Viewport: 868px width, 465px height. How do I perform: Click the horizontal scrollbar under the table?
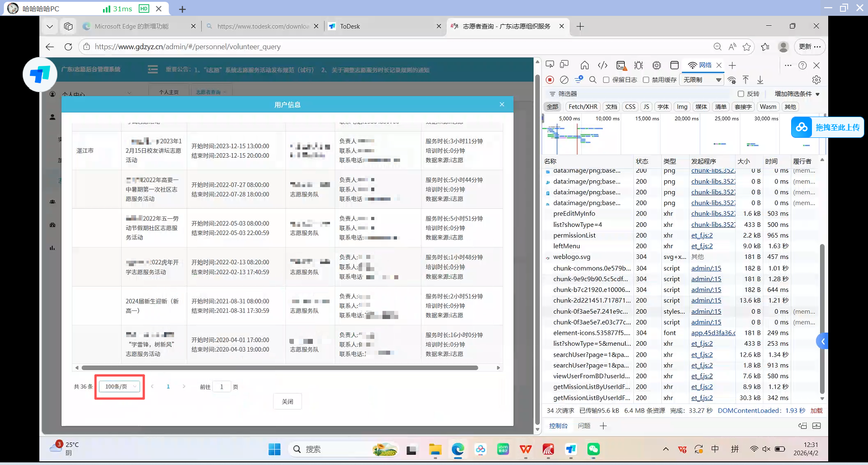280,368
